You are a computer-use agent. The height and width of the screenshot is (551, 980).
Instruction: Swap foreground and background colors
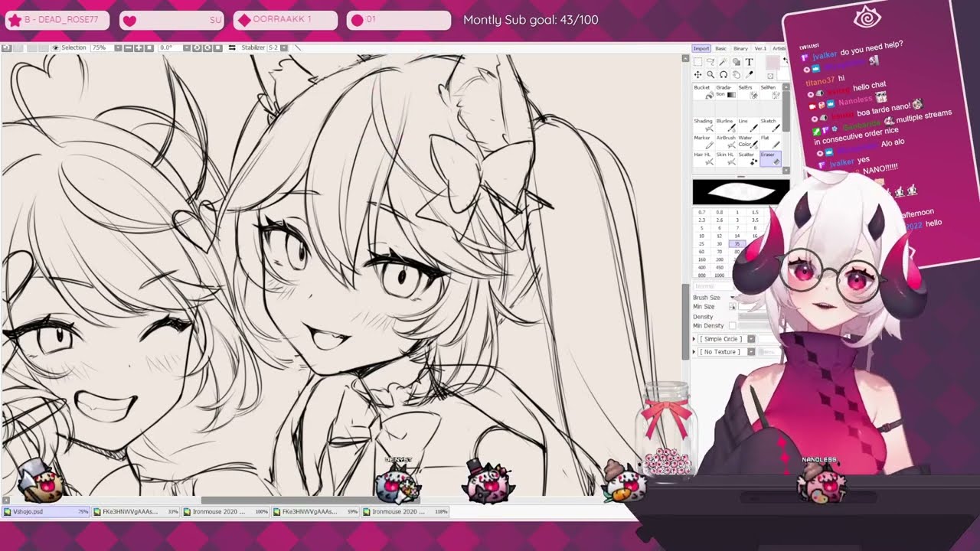coord(786,60)
